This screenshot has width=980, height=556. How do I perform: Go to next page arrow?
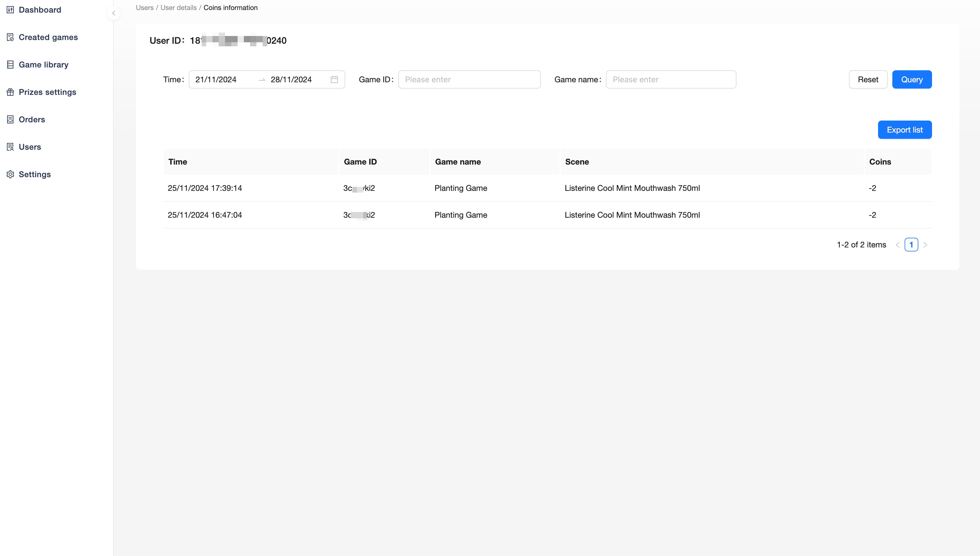[x=925, y=245]
